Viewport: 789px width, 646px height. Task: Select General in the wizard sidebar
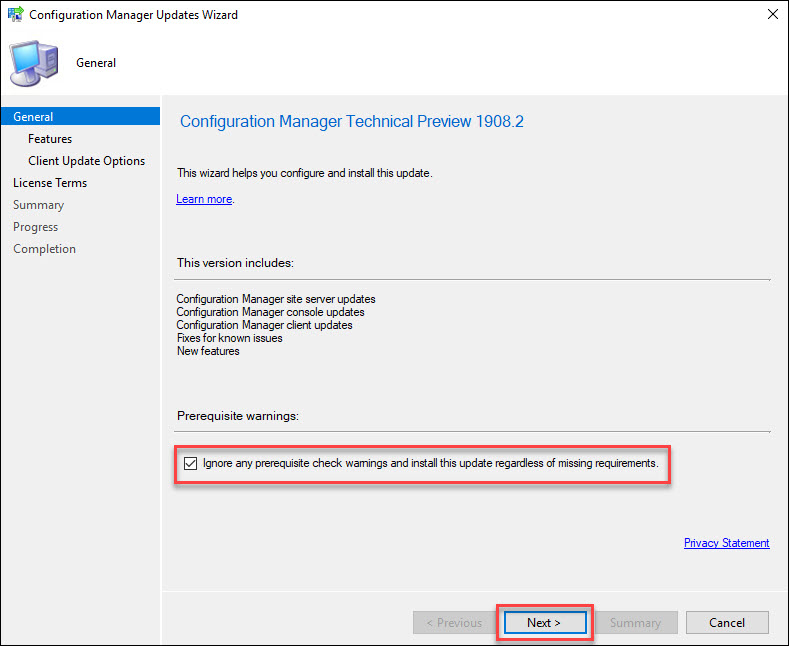pyautogui.click(x=81, y=117)
